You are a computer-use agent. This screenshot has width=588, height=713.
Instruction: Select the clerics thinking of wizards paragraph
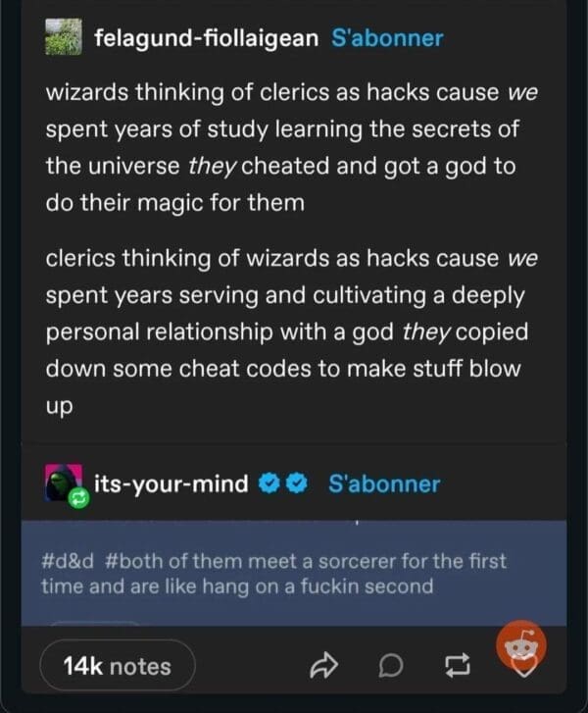(291, 331)
